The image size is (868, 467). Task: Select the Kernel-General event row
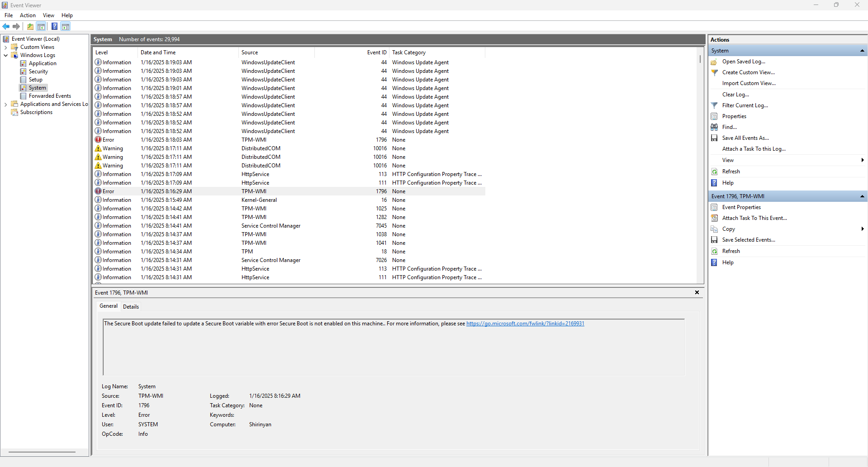[x=289, y=200]
